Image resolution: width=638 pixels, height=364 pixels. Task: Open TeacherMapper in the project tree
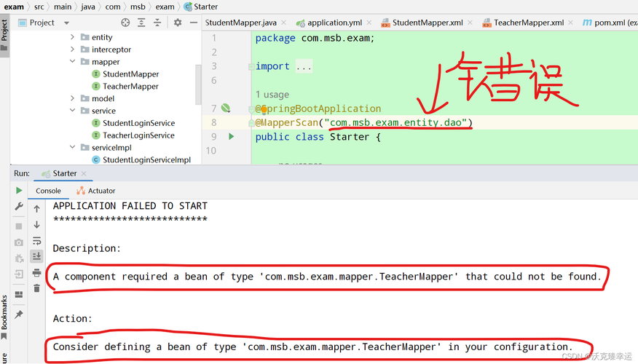pyautogui.click(x=130, y=86)
